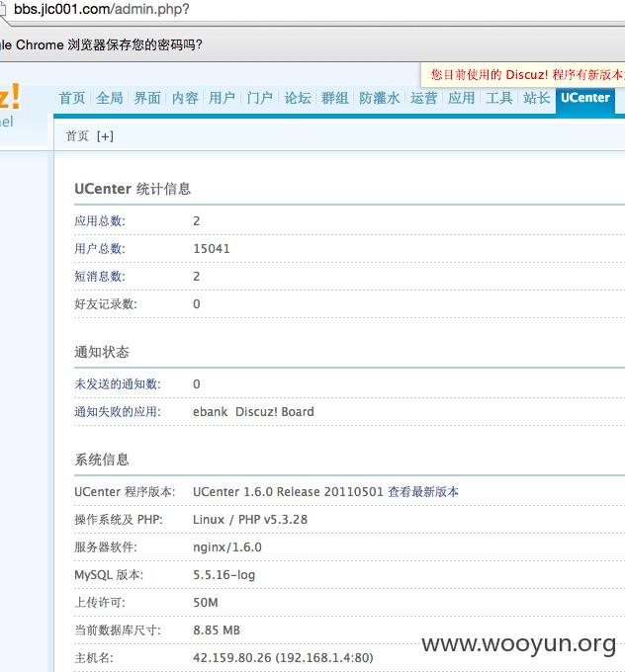Click the 系统信息 heading
This screenshot has width=625, height=672.
tap(102, 460)
